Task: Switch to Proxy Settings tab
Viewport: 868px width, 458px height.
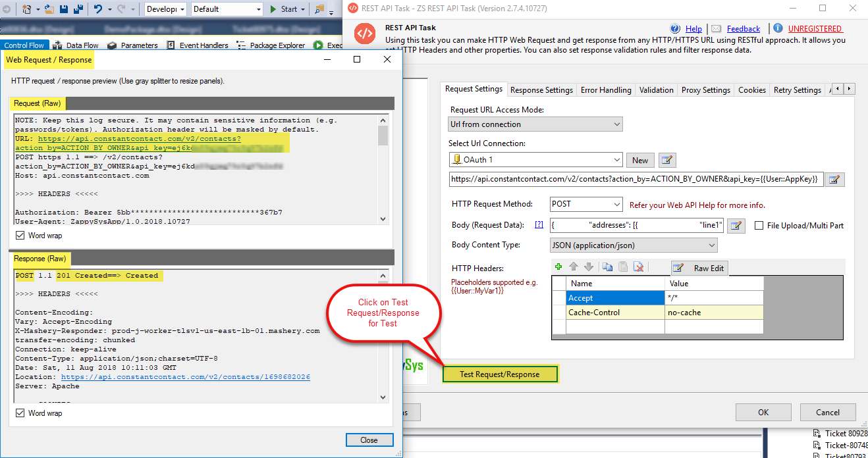Action: [x=706, y=90]
